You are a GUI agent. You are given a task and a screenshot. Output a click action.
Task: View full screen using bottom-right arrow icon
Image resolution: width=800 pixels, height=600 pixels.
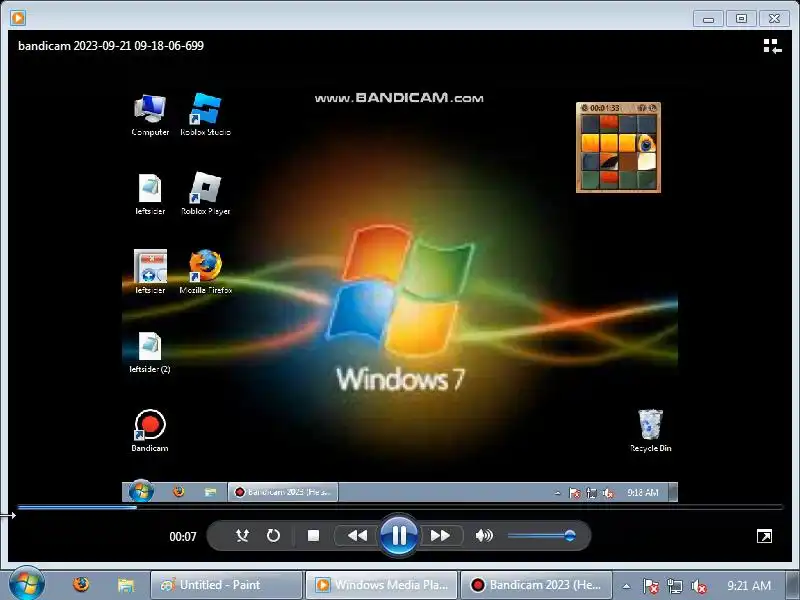(x=764, y=536)
